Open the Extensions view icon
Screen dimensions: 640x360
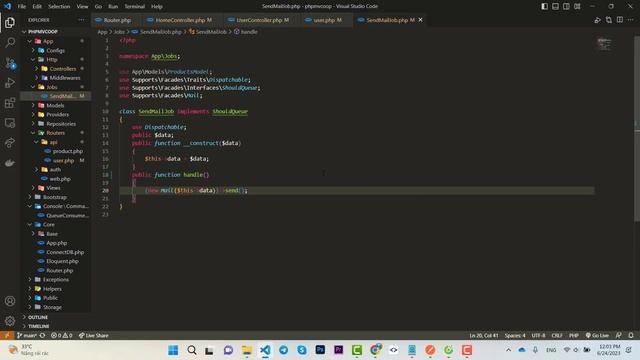point(10,103)
